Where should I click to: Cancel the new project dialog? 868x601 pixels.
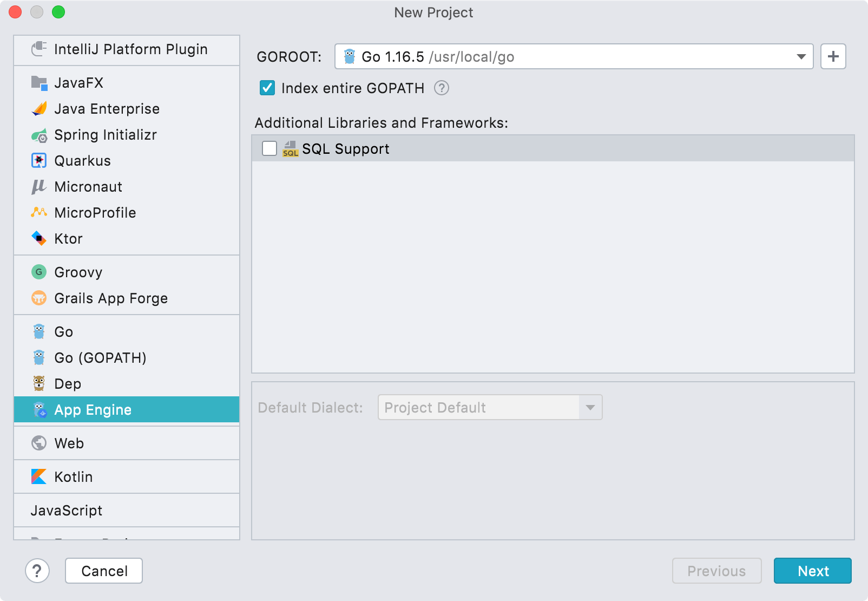(x=103, y=571)
